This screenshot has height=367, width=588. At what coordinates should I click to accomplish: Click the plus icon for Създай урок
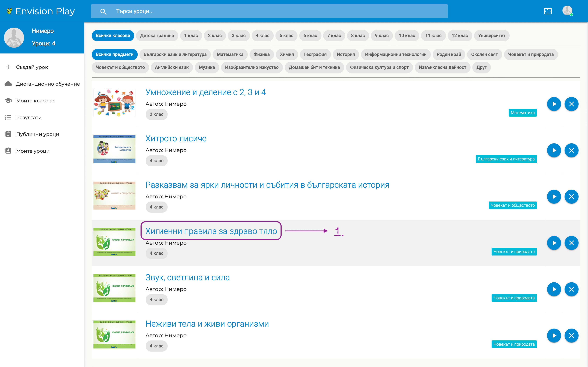pos(8,67)
